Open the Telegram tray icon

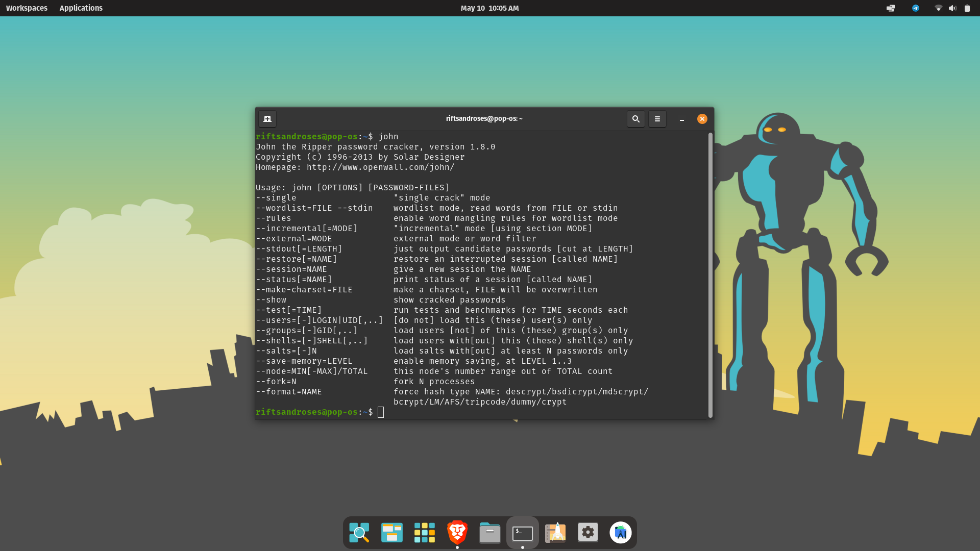tap(916, 8)
